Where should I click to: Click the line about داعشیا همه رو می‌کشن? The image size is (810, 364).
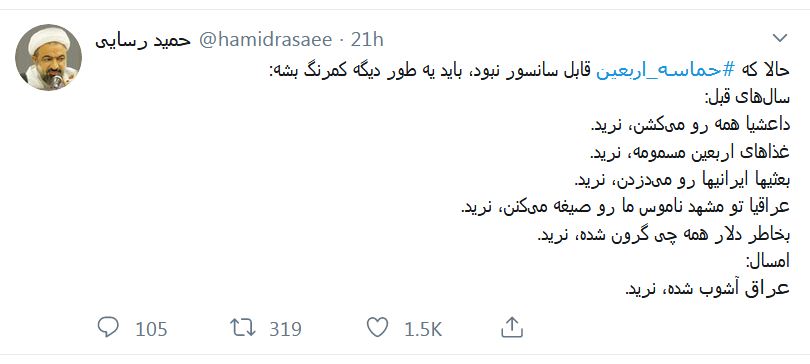690,125
